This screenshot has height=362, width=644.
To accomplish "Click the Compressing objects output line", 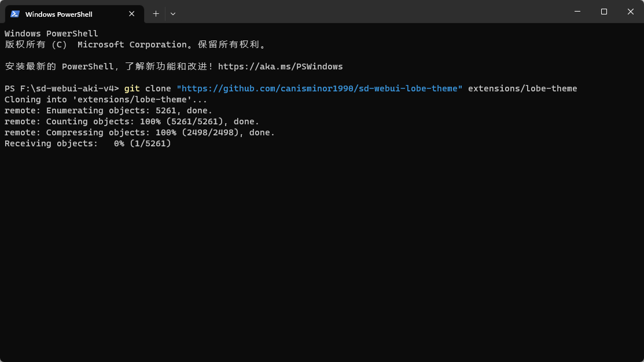I will 139,132.
